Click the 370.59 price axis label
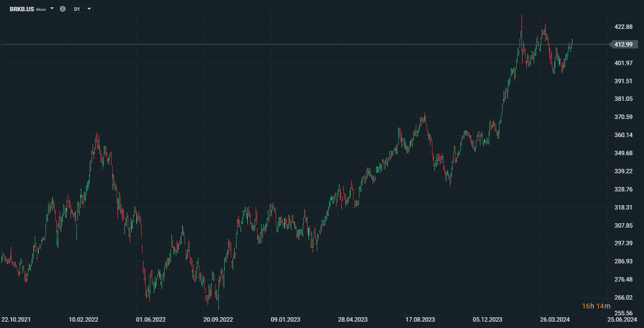Screen dimensions: 644x328 click(622, 117)
